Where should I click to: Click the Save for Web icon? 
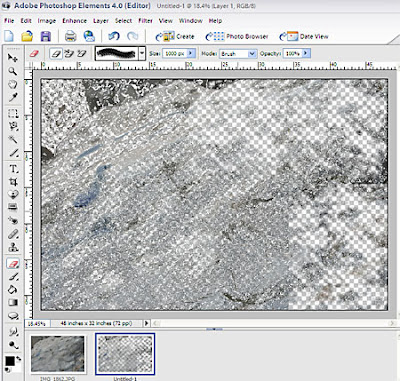point(89,36)
